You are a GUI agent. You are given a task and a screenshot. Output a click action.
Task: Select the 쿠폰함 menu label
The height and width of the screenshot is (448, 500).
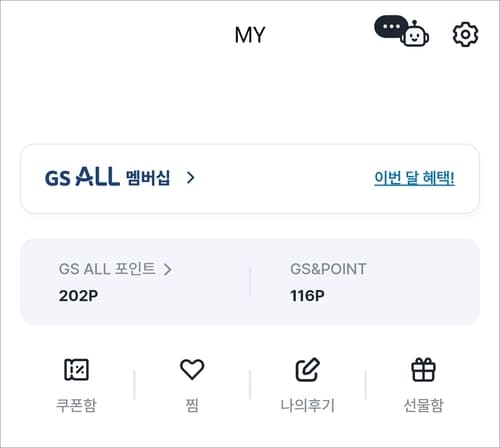click(x=76, y=405)
